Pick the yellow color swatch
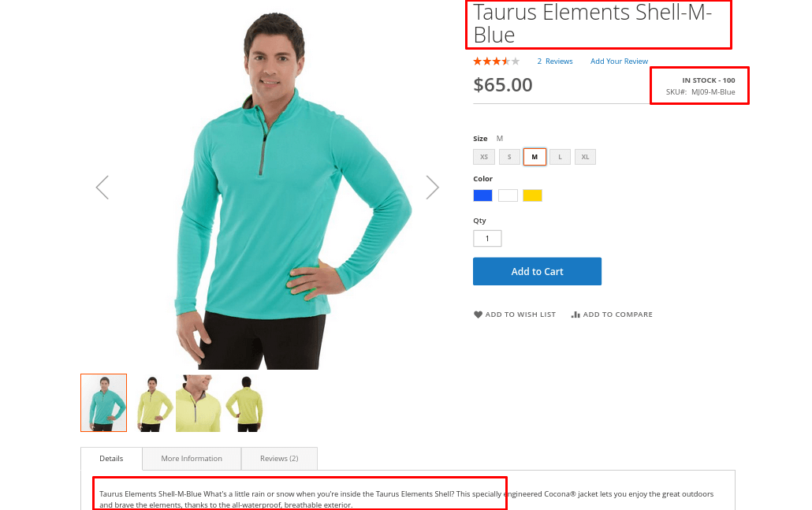 (532, 195)
